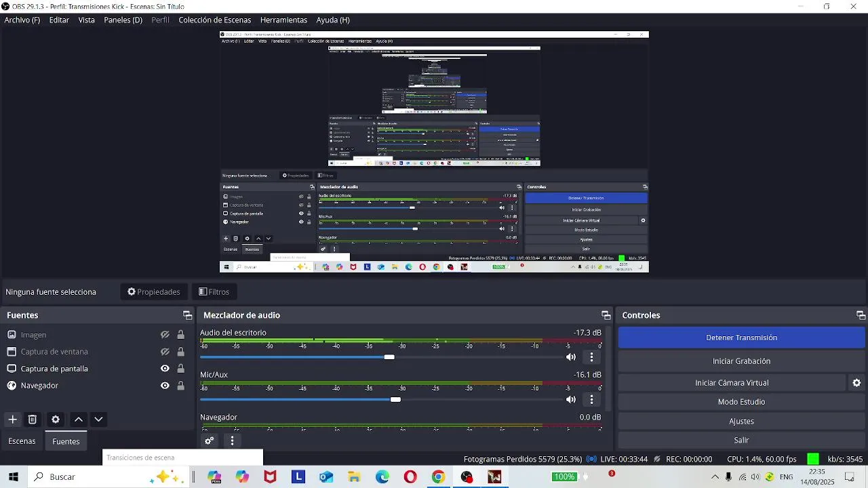
Task: Open Perfil menu
Action: pyautogui.click(x=161, y=20)
